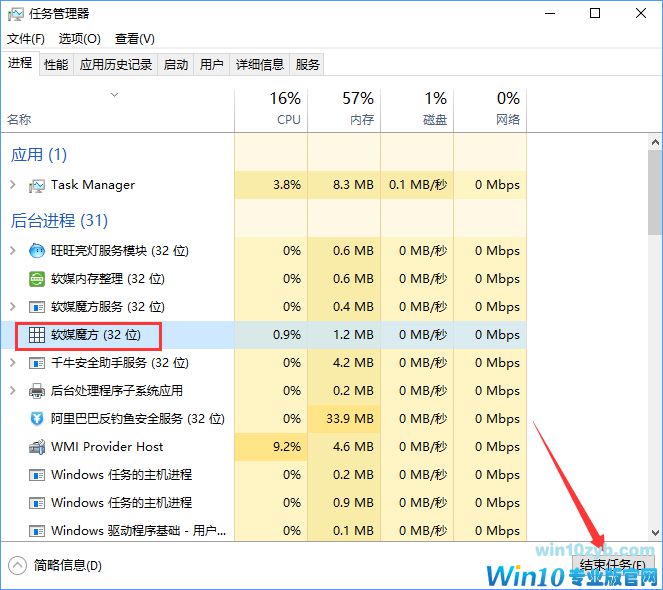The image size is (663, 590).
Task: Sort by the 内存 column header
Action: click(344, 108)
